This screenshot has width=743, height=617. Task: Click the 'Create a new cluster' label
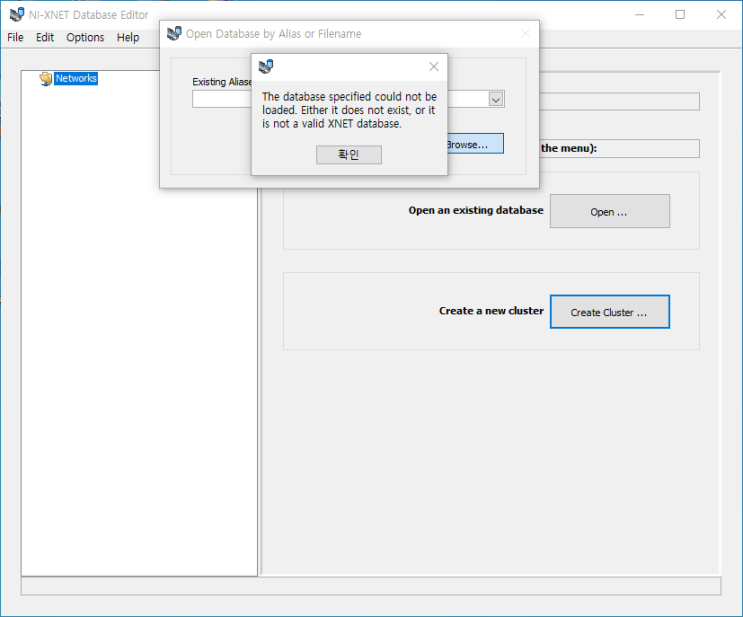click(x=491, y=311)
